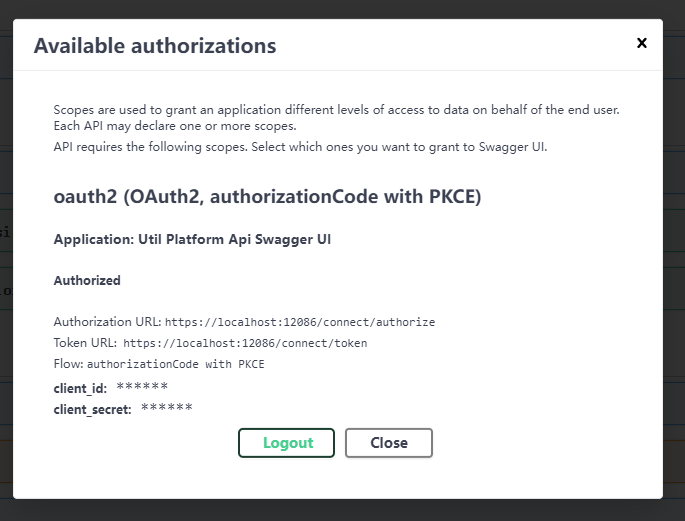Click the 'API requires the following scopes' sentence
Viewport: 685px width, 521px height.
(x=300, y=147)
